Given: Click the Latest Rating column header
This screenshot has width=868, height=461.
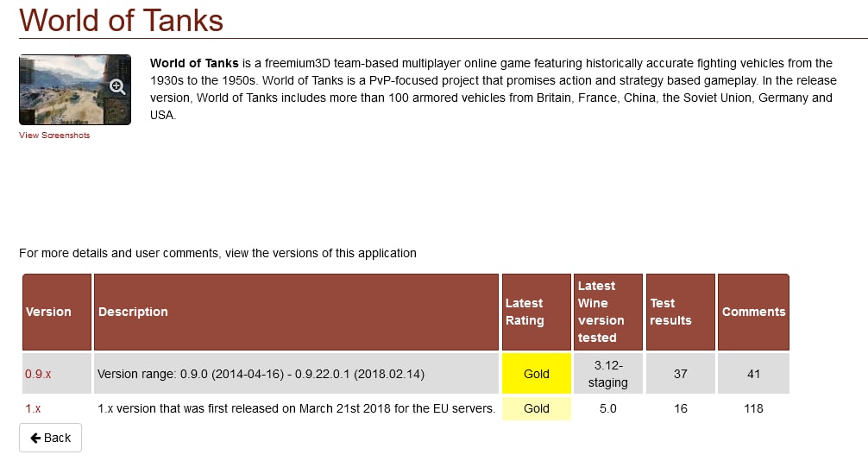Looking at the screenshot, I should pos(537,312).
